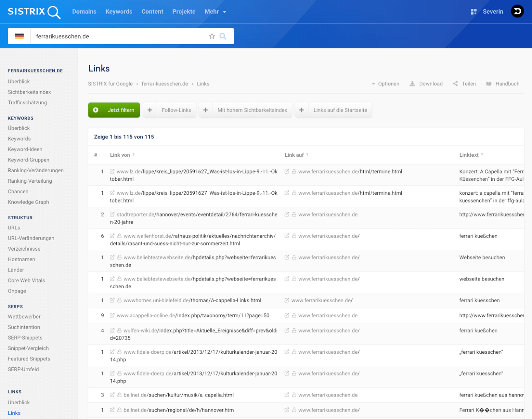Screen dimensions: 532x419
Task: Click Severin user name
Action: pyautogui.click(x=493, y=12)
